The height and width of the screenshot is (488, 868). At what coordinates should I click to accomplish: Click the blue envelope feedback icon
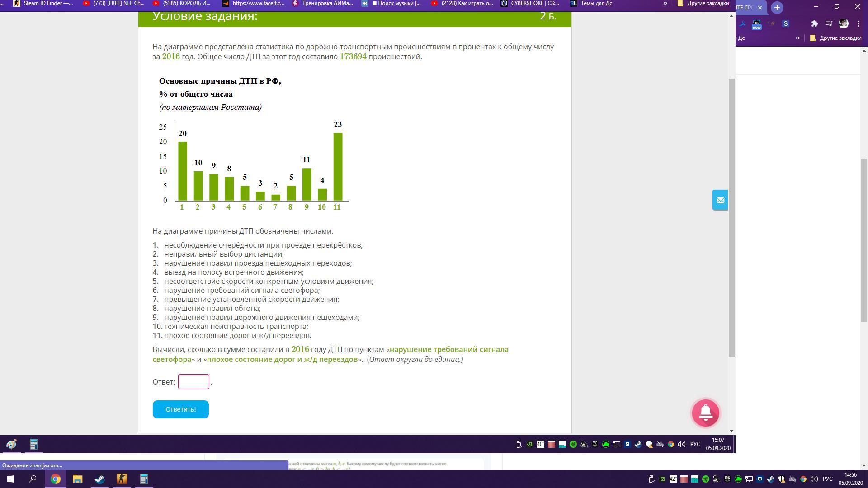point(720,200)
